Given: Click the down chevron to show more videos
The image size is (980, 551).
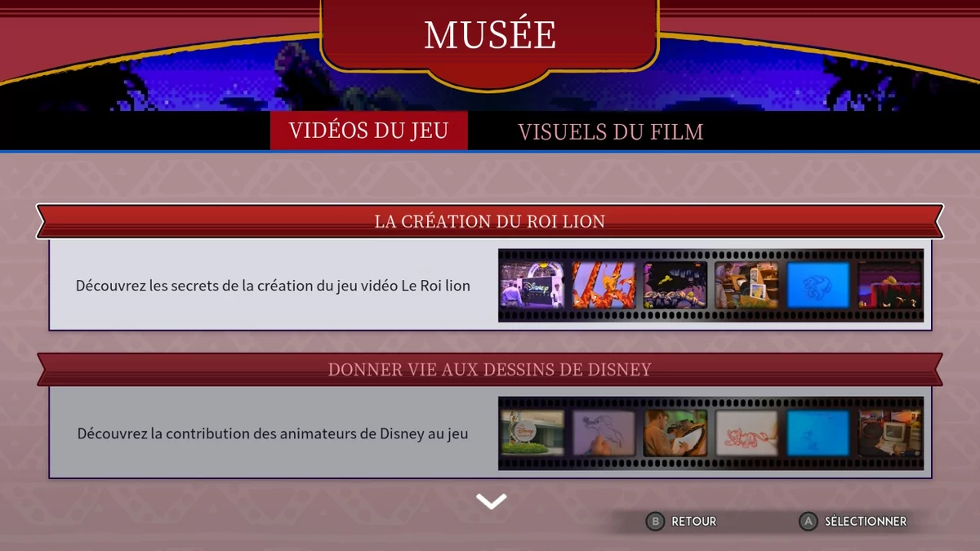Looking at the screenshot, I should point(492,501).
